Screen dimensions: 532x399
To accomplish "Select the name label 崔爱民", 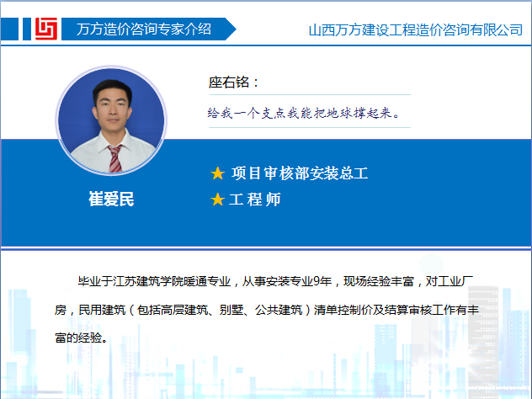I will [x=111, y=200].
